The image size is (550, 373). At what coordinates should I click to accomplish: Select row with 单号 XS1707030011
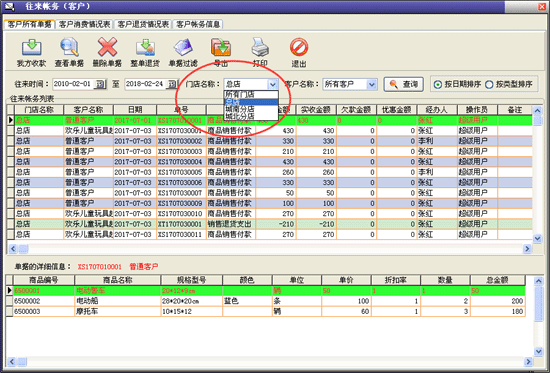pyautogui.click(x=269, y=234)
